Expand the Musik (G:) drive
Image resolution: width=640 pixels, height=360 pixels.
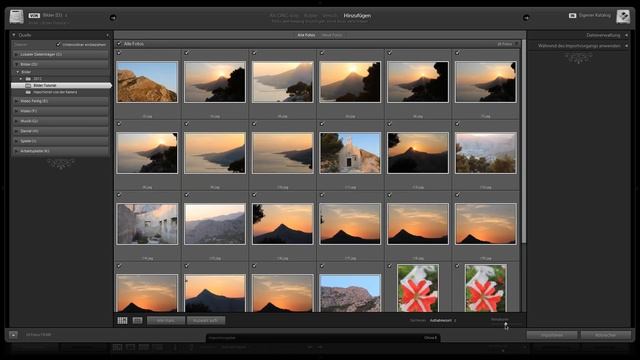[x=16, y=121]
